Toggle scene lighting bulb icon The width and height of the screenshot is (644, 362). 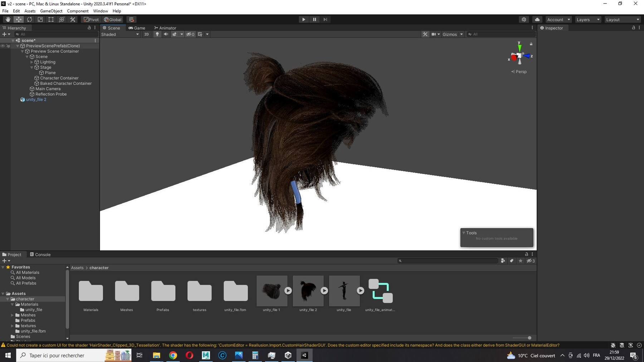(157, 34)
